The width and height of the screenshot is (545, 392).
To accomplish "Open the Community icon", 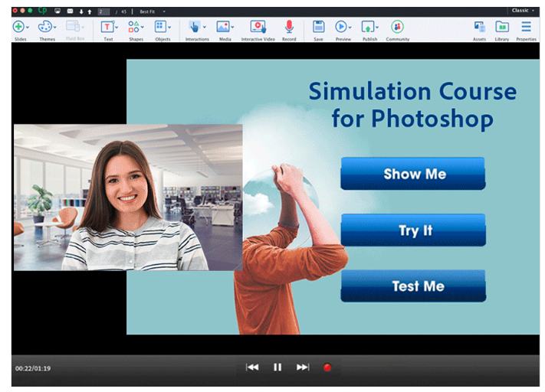I will pyautogui.click(x=397, y=27).
